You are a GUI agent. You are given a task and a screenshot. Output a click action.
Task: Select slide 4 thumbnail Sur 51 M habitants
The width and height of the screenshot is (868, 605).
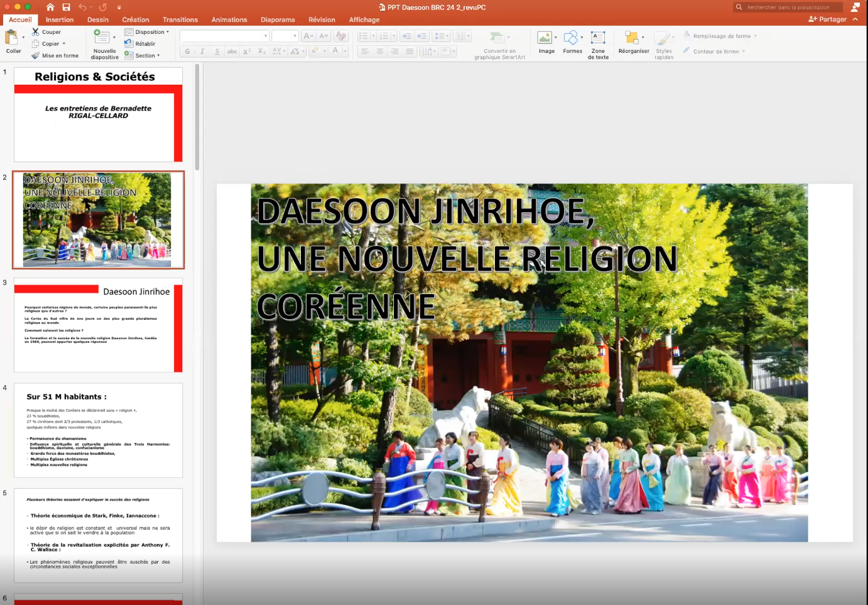tap(99, 430)
